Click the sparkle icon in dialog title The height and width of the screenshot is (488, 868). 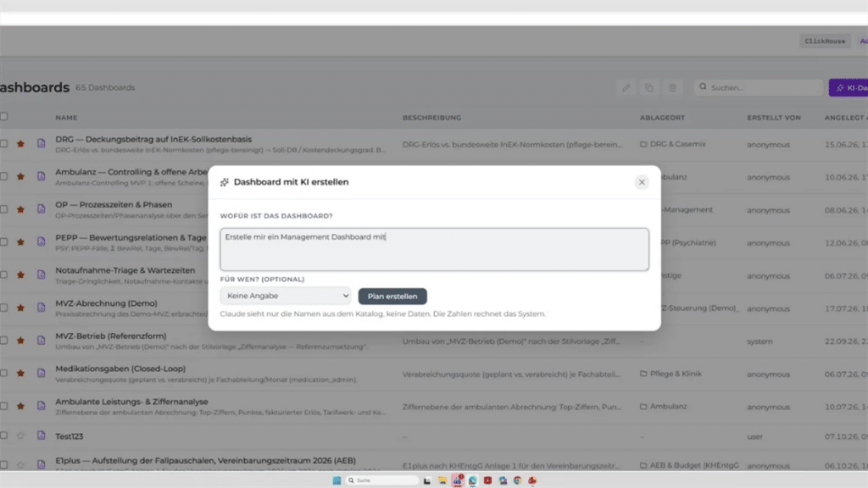tap(224, 182)
